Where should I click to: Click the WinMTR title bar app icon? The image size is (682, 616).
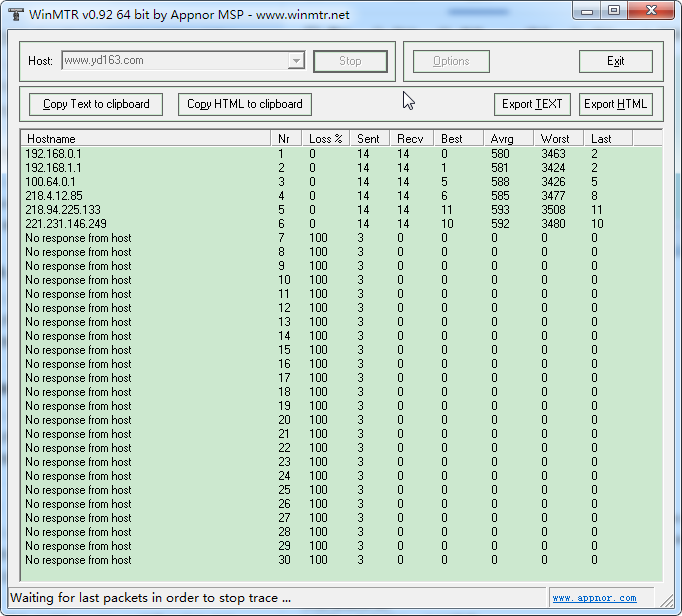pos(16,14)
